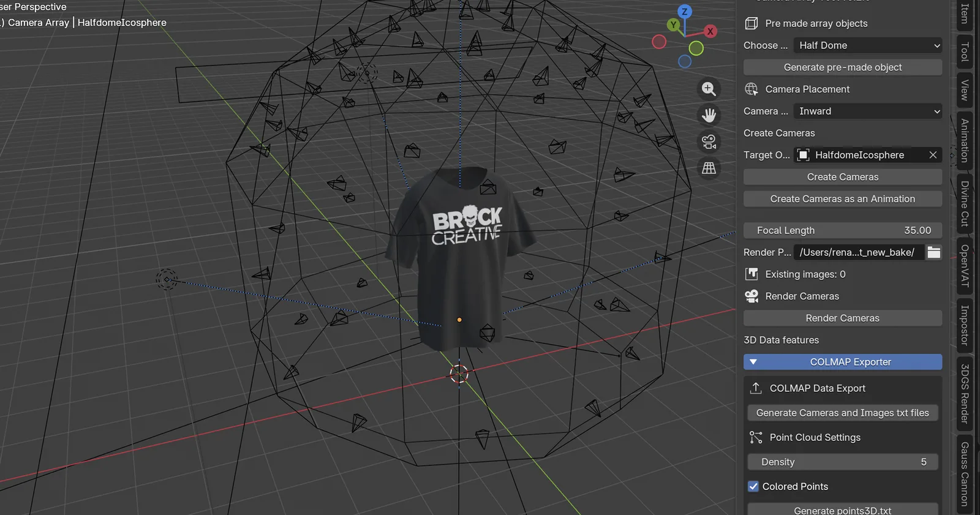The image size is (980, 515).
Task: Click Generate pre-made object button
Action: tap(843, 67)
